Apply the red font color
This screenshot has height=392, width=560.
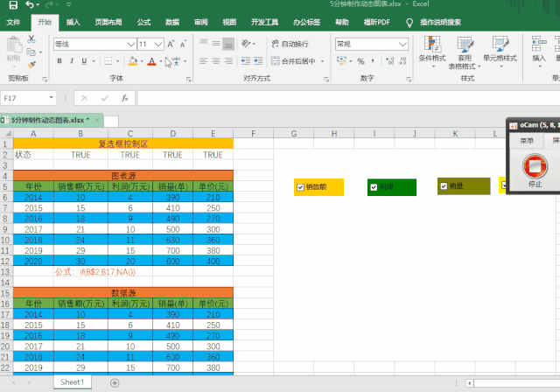click(151, 61)
